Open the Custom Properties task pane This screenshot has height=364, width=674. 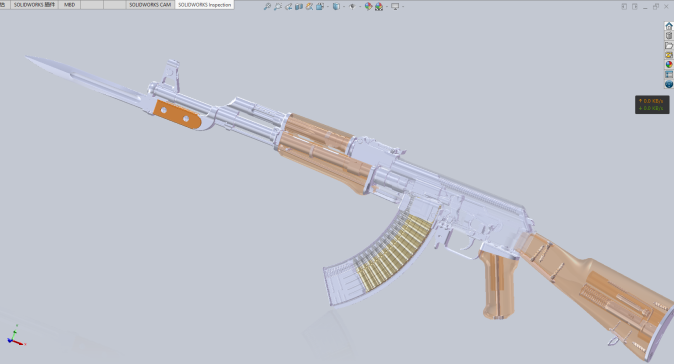click(x=669, y=74)
